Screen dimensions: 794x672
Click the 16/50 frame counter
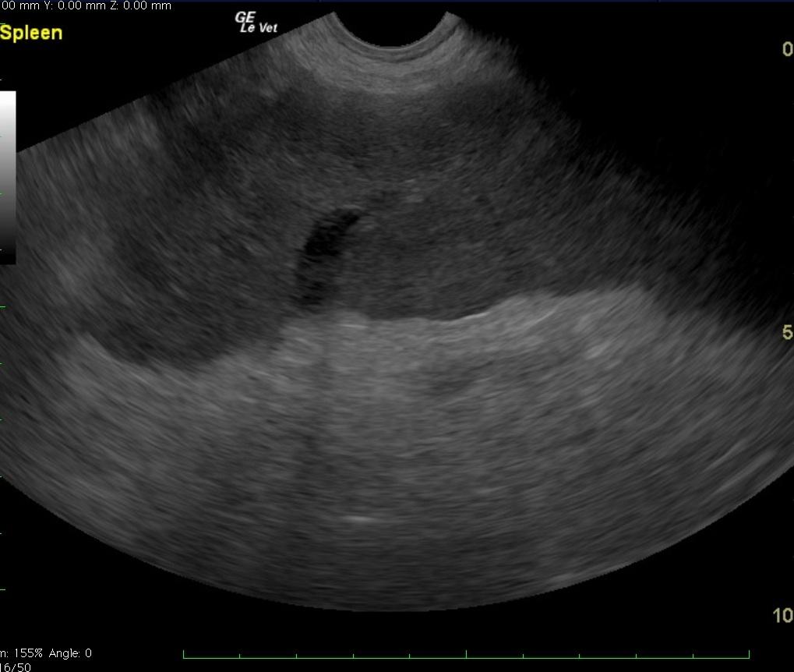(16, 667)
